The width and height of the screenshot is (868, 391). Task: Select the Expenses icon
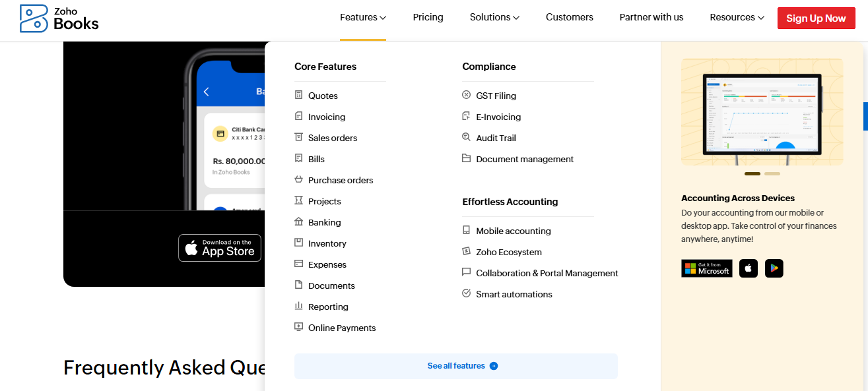click(298, 264)
